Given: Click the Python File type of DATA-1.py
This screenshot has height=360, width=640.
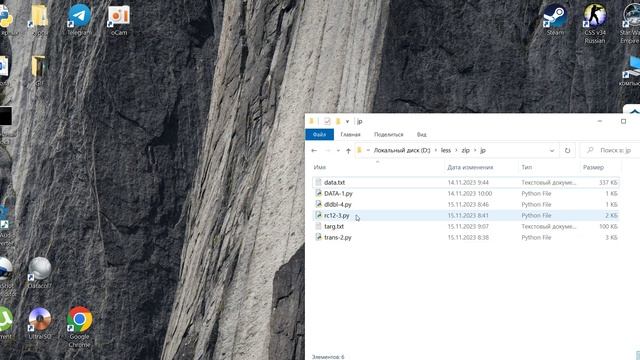Looking at the screenshot, I should [536, 193].
